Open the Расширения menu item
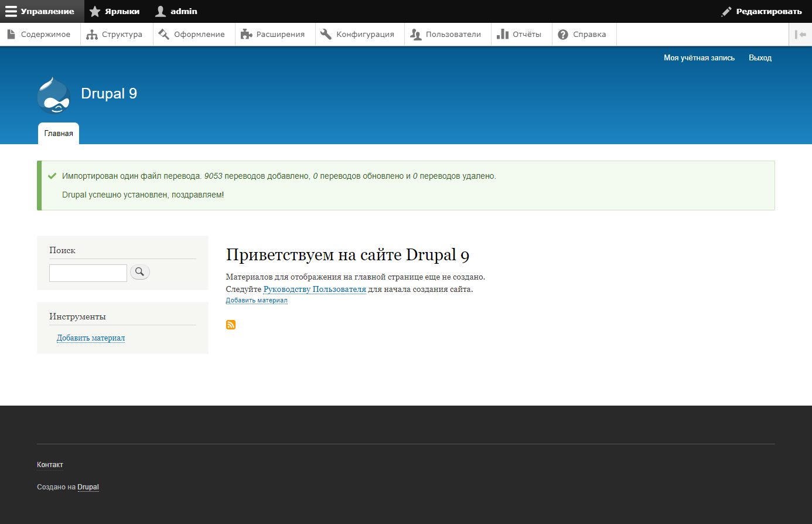Viewport: 812px width, 524px height. [275, 35]
